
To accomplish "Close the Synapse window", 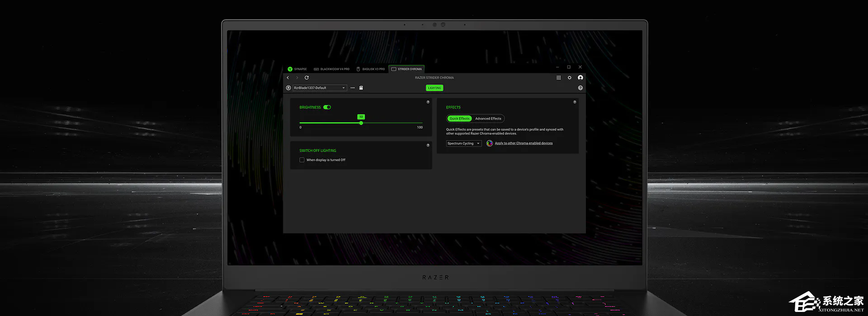I will coord(580,67).
